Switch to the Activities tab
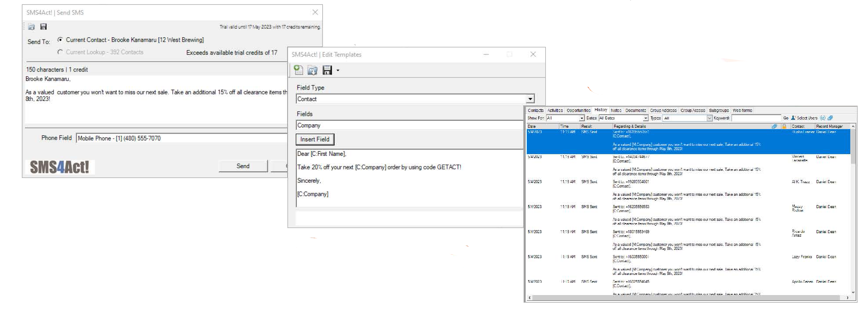The height and width of the screenshot is (310, 868). click(555, 111)
